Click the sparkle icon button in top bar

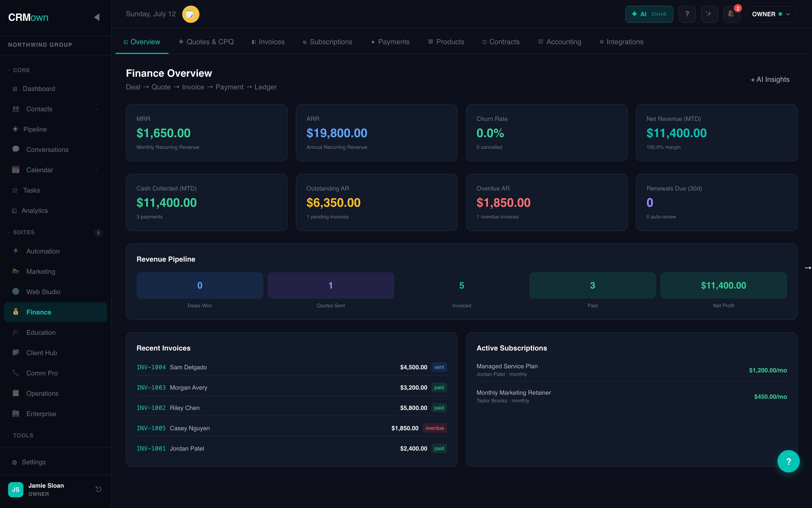709,14
